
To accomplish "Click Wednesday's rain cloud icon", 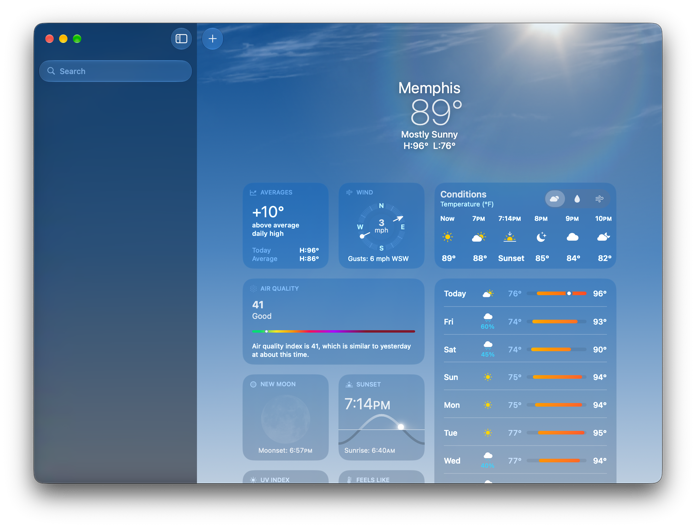I will pyautogui.click(x=488, y=456).
